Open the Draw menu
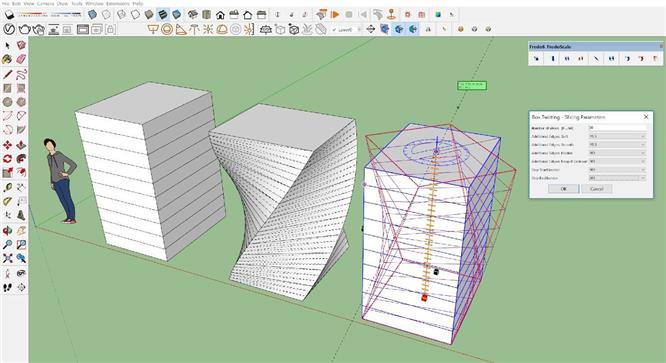666x363 pixels. pos(62,3)
